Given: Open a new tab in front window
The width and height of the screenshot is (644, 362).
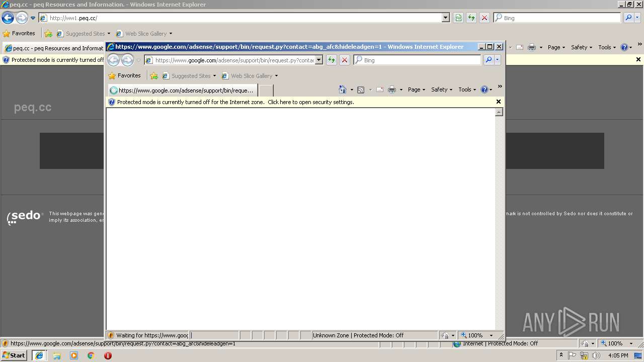Looking at the screenshot, I should pyautogui.click(x=266, y=90).
